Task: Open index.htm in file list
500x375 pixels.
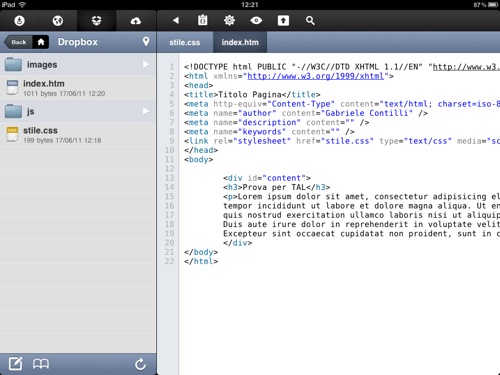Action: point(78,88)
